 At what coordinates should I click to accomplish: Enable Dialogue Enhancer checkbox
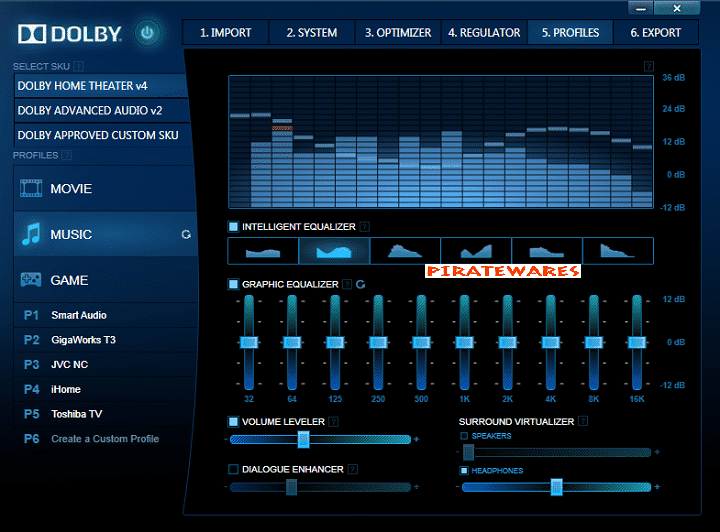(x=233, y=469)
